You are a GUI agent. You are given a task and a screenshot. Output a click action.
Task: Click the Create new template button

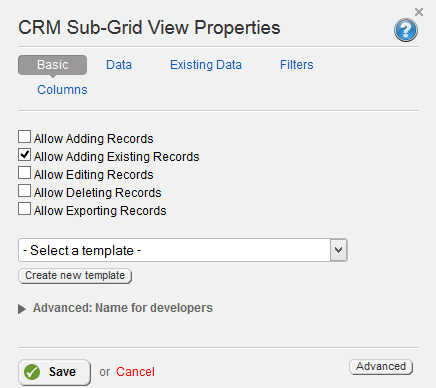pos(75,276)
